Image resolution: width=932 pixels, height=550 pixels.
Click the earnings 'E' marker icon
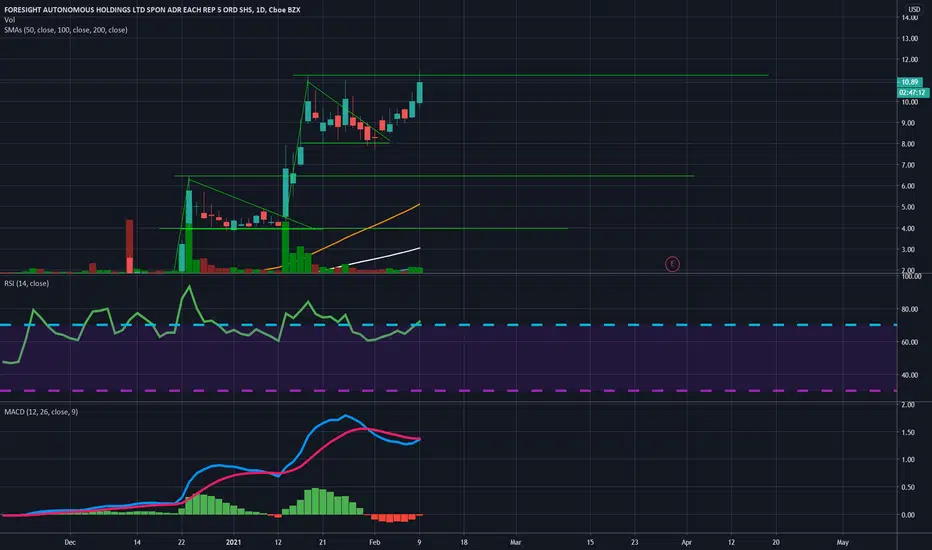672,264
